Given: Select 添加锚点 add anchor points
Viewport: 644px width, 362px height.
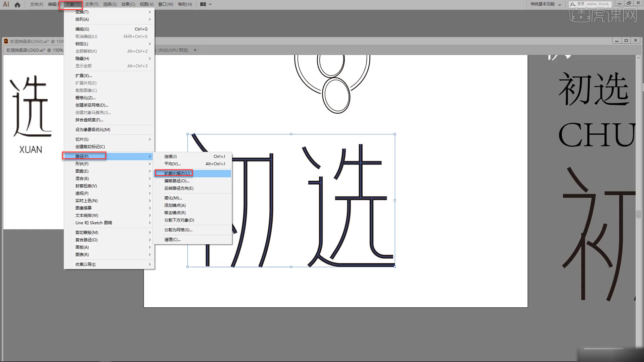Looking at the screenshot, I should [175, 205].
